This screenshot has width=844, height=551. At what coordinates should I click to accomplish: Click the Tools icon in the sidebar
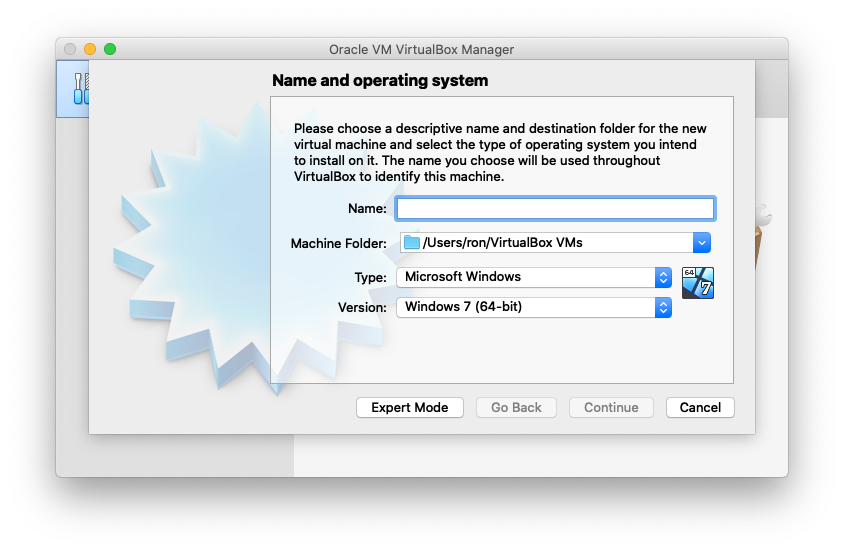76,88
